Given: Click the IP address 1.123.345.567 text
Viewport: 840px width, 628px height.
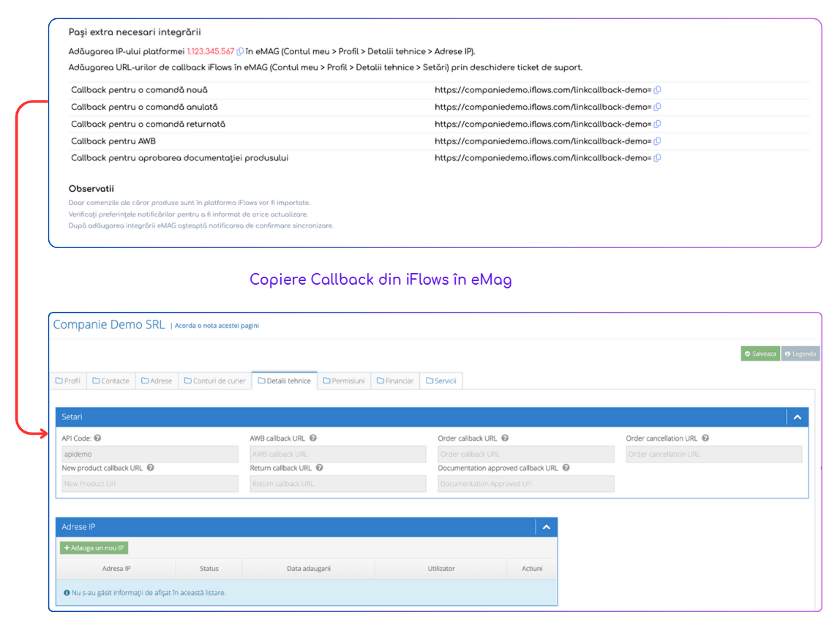Looking at the screenshot, I should pyautogui.click(x=211, y=51).
